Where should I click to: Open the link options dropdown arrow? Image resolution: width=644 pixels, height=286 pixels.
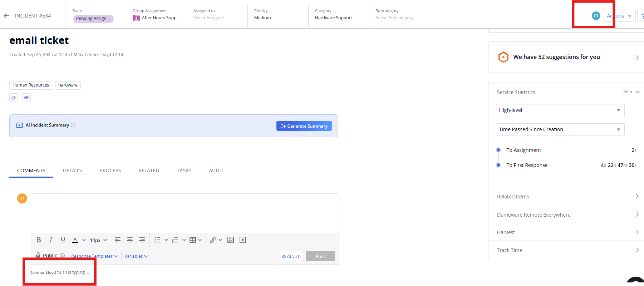[220, 240]
